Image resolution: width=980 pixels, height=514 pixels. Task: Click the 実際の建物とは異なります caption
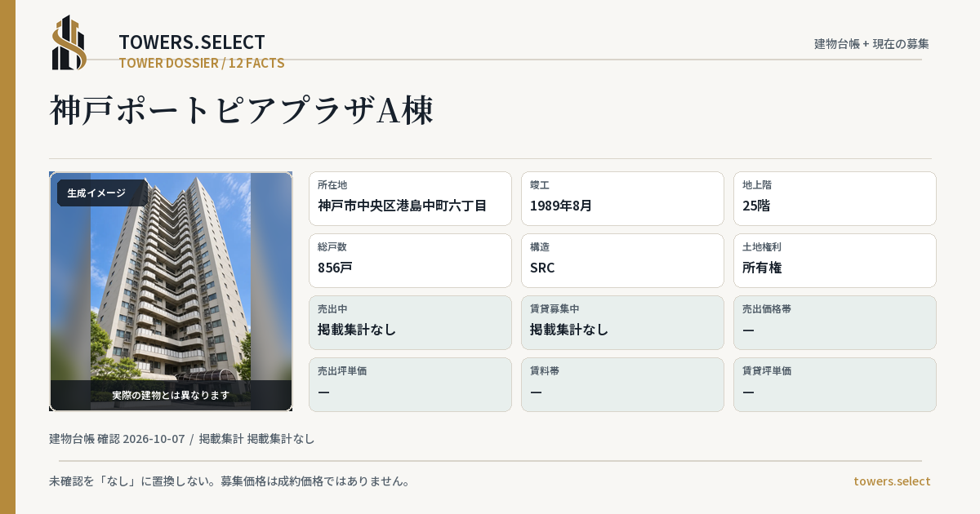tap(171, 395)
